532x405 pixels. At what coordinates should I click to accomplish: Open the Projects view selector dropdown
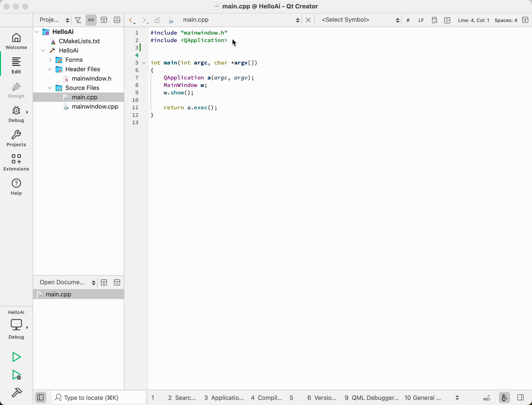pos(54,20)
